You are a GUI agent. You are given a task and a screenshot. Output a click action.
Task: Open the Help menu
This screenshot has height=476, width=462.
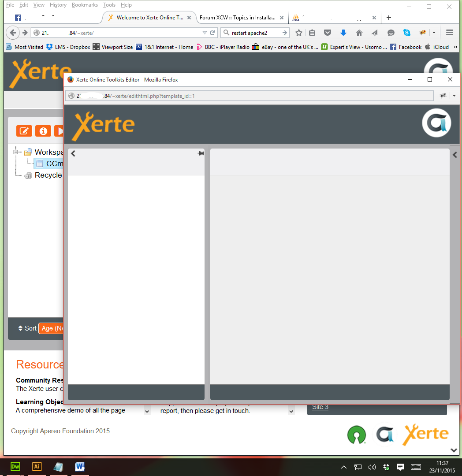click(x=126, y=5)
